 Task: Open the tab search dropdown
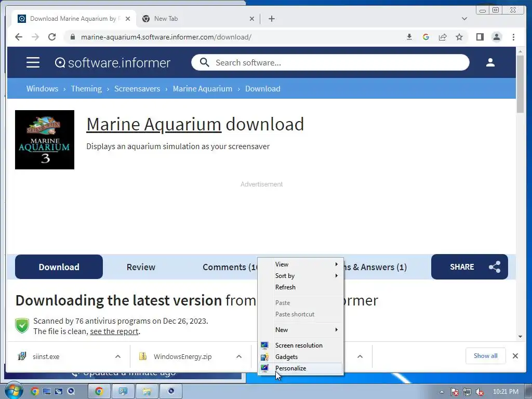pyautogui.click(x=464, y=19)
